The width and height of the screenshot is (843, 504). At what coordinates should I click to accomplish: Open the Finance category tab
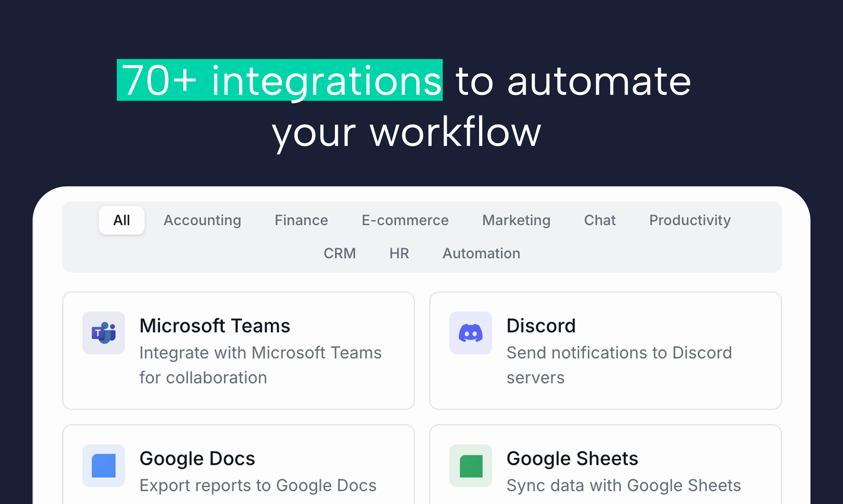[302, 220]
